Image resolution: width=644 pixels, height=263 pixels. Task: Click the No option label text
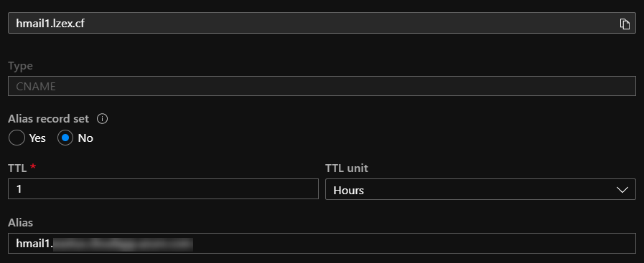tap(85, 138)
